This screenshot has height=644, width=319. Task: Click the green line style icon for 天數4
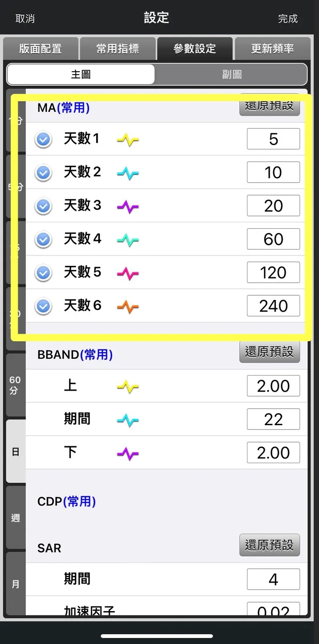128,239
